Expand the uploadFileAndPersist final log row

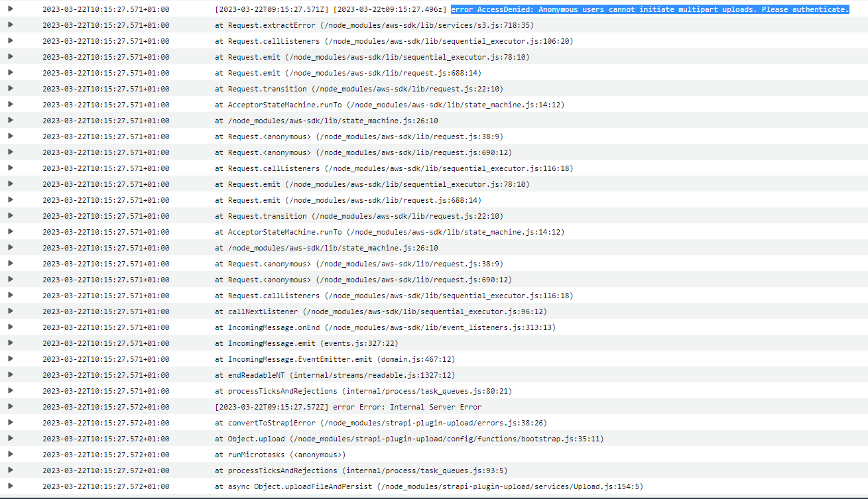tap(9, 486)
